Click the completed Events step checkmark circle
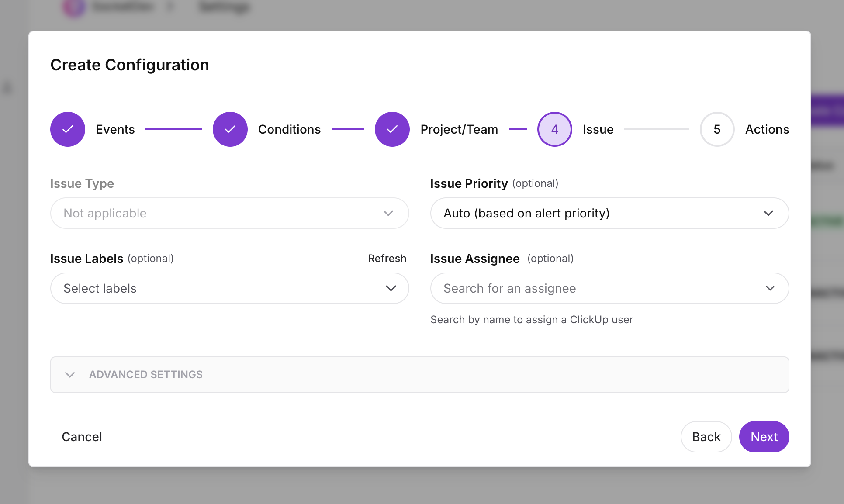Screen dimensions: 844x504 [x=68, y=129]
